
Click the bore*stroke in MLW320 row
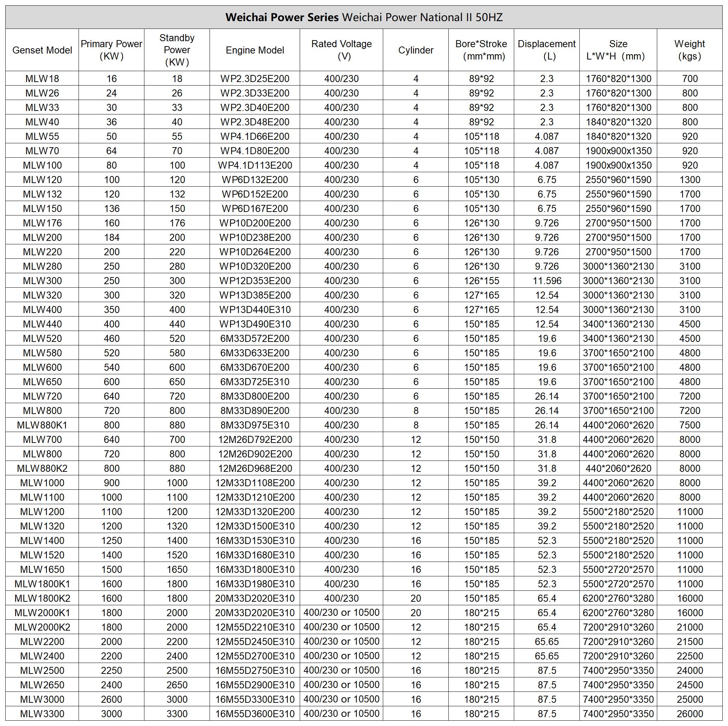click(x=481, y=295)
